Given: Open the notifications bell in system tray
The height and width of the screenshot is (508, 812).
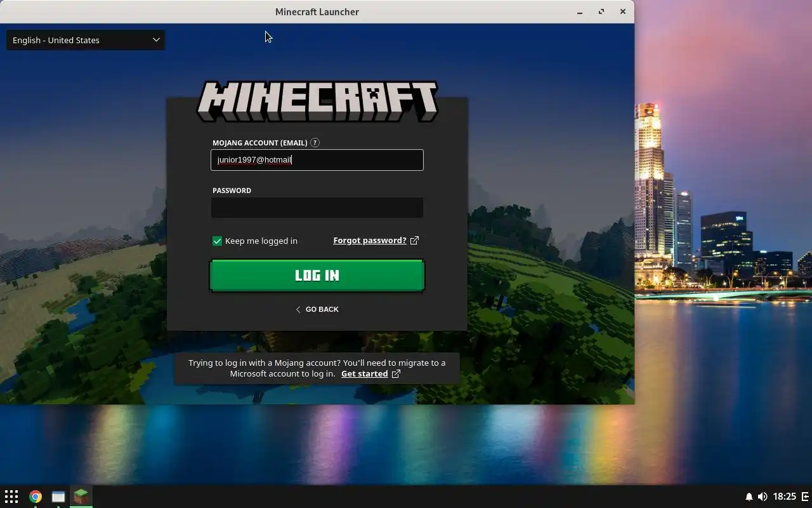Looking at the screenshot, I should coord(749,497).
